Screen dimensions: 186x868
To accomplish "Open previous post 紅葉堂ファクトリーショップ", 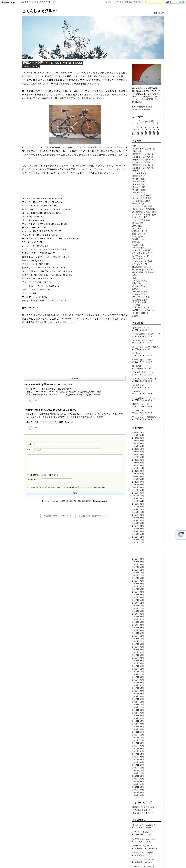I will (57, 516).
